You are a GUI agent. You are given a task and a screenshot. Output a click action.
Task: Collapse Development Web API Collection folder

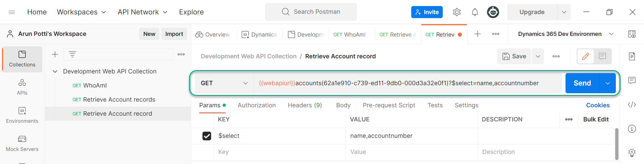55,71
